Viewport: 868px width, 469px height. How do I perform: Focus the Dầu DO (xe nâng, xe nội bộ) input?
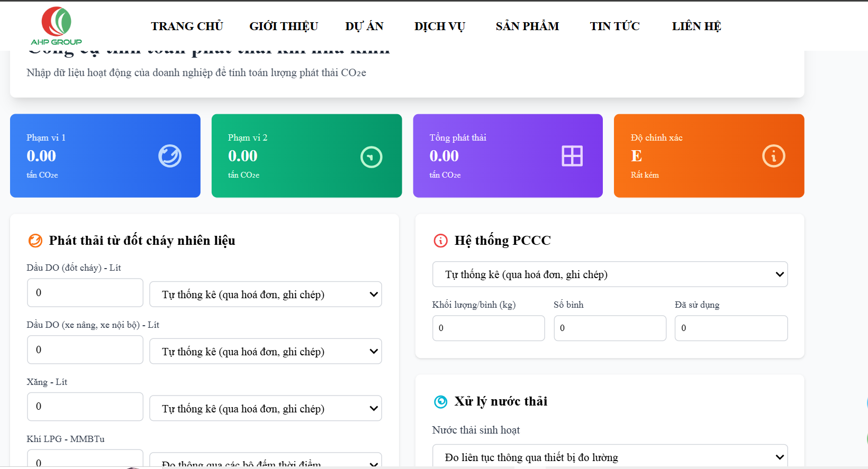click(85, 350)
